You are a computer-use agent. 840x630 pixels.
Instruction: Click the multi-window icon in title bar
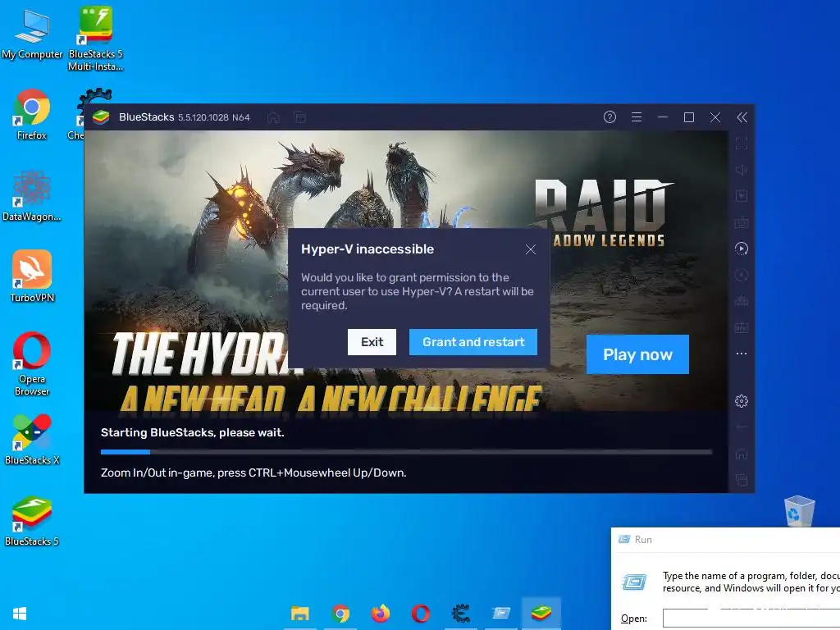[300, 117]
